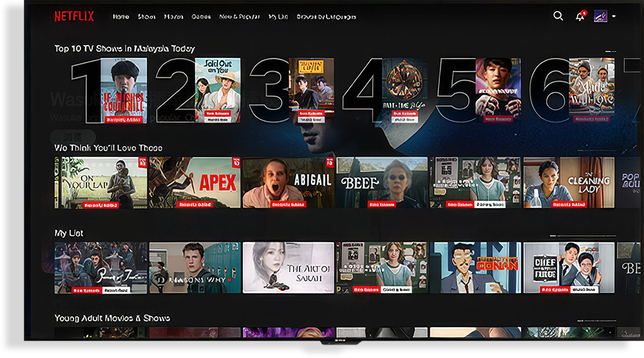This screenshot has width=644, height=358.
Task: Open the New & Popular nav item
Action: point(240,17)
